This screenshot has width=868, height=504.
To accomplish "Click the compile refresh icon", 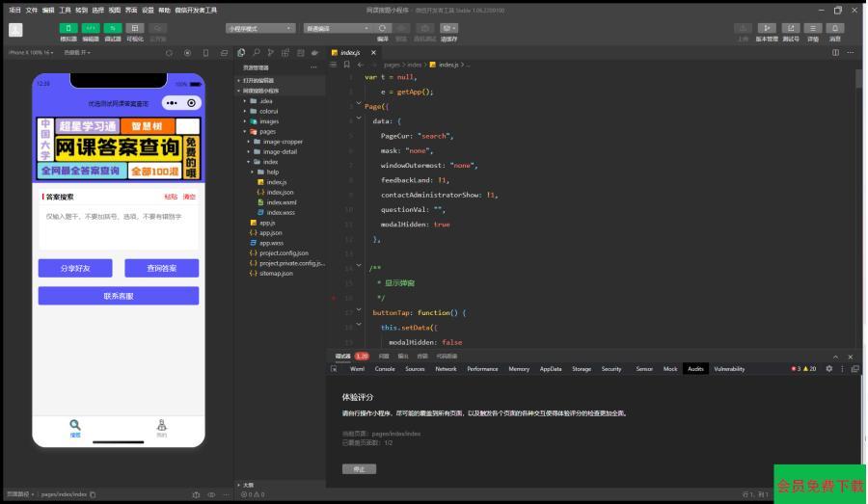I will 383,28.
